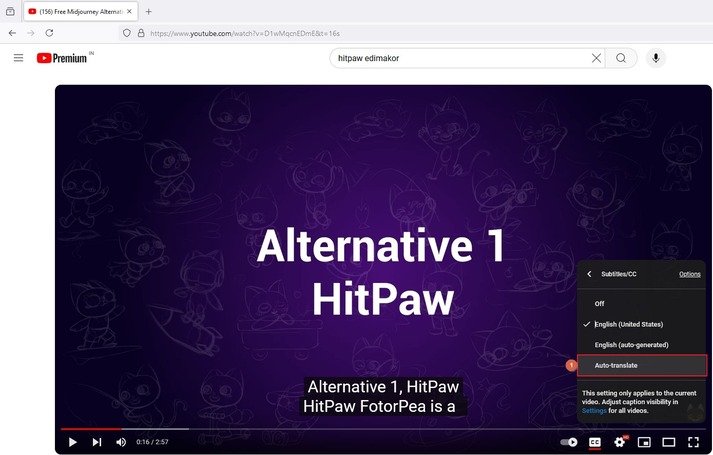Open the tab manager icon beside the tabs

(x=10, y=11)
